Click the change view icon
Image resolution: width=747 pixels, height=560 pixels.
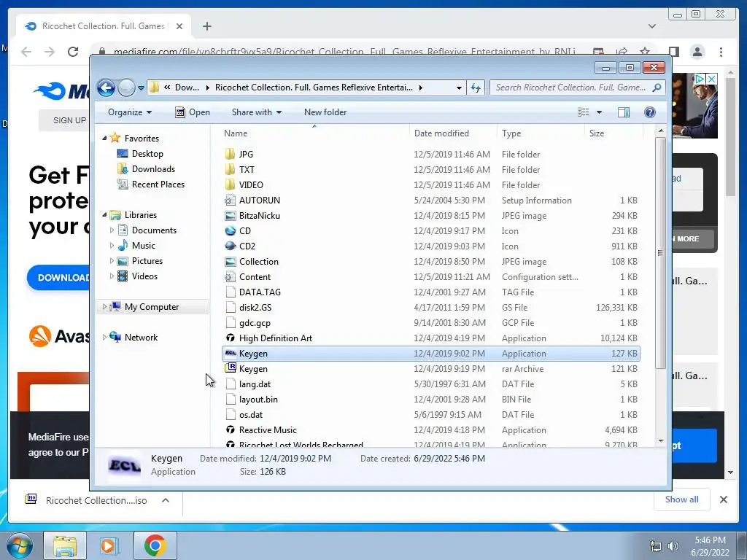pyautogui.click(x=583, y=112)
